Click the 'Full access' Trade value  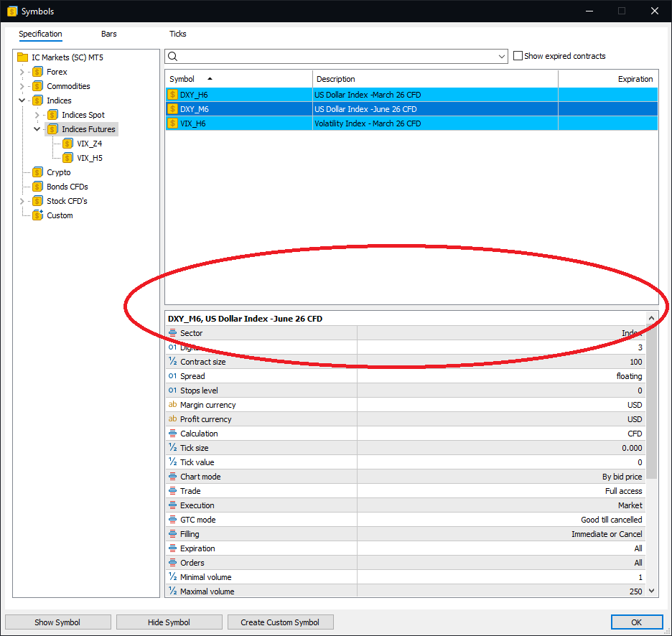tap(624, 491)
